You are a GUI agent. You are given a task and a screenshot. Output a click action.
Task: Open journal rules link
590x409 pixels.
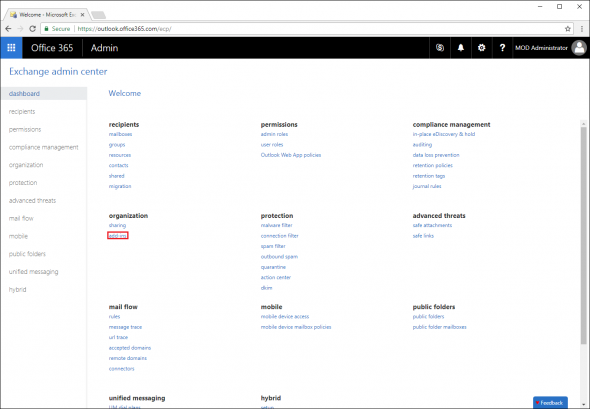tap(427, 186)
